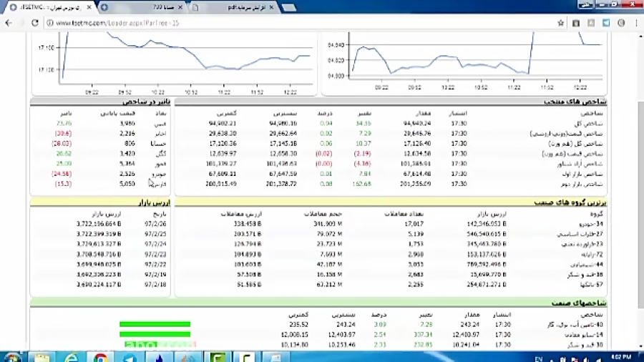This screenshot has height=362, width=644.
Task: Click the date cell 97/2/18
Action: pos(155,285)
